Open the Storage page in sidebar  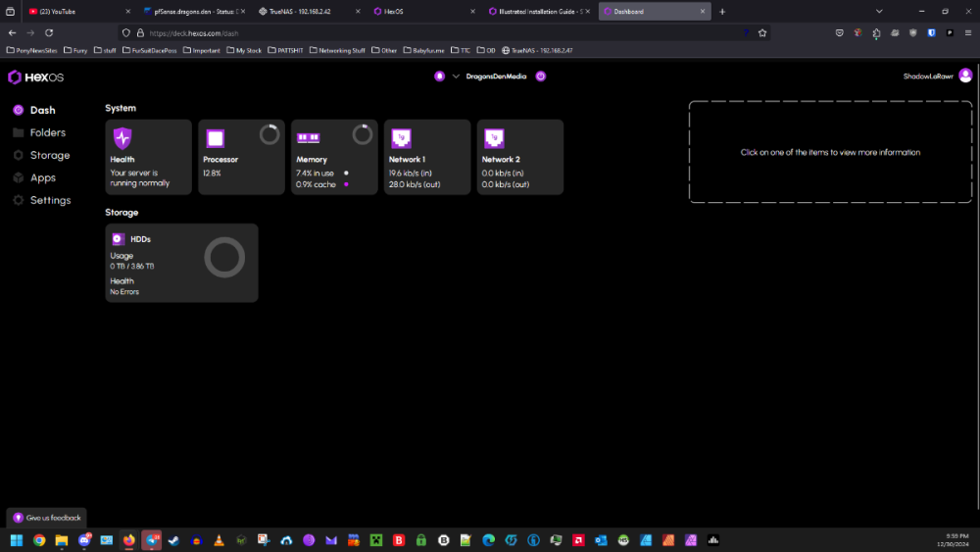coord(49,155)
